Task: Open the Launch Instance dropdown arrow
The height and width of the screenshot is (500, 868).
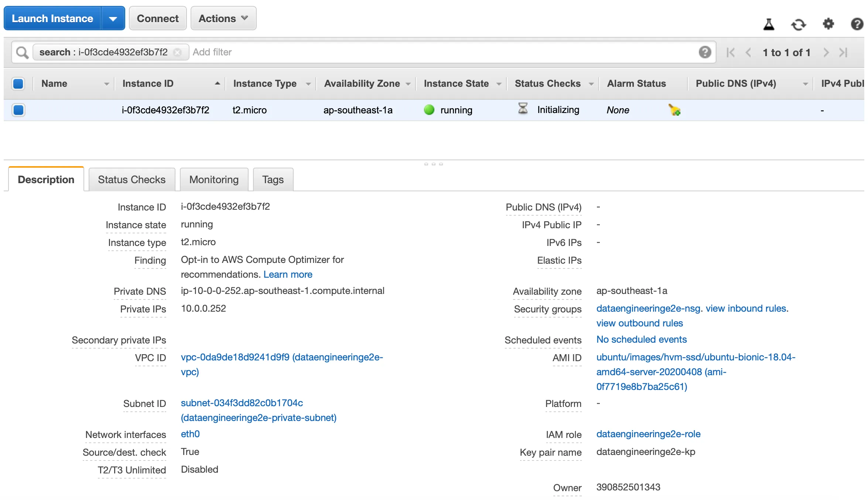Action: click(113, 18)
